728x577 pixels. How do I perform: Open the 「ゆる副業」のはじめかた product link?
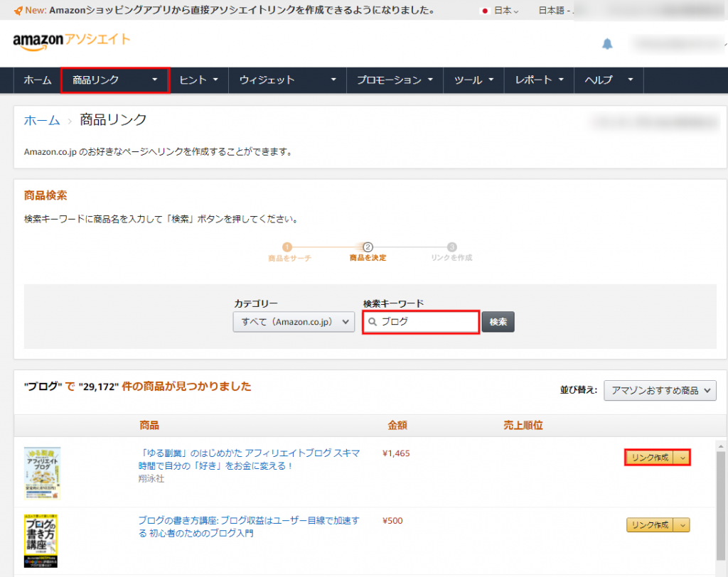coord(249,459)
